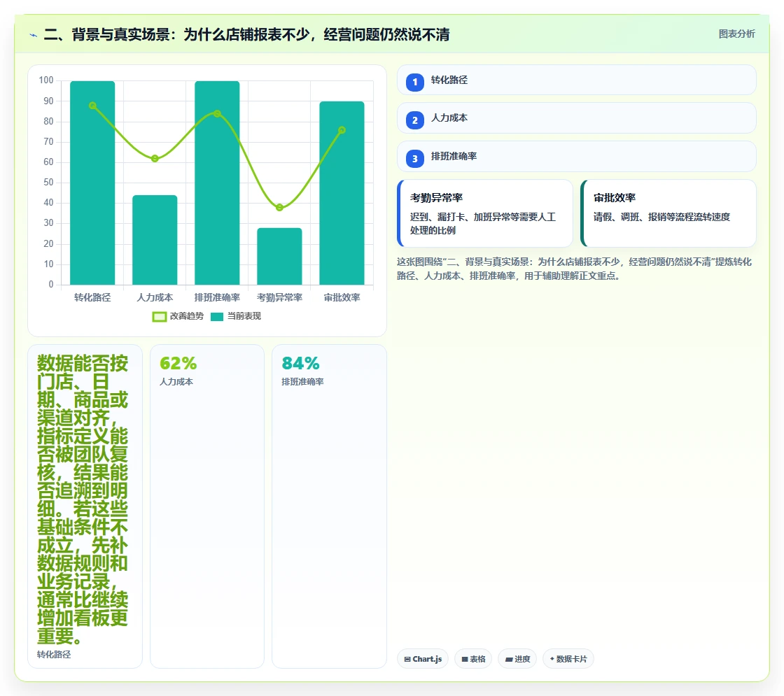Toggle the 当前表现 legend item
The image size is (784, 696).
pyautogui.click(x=236, y=316)
